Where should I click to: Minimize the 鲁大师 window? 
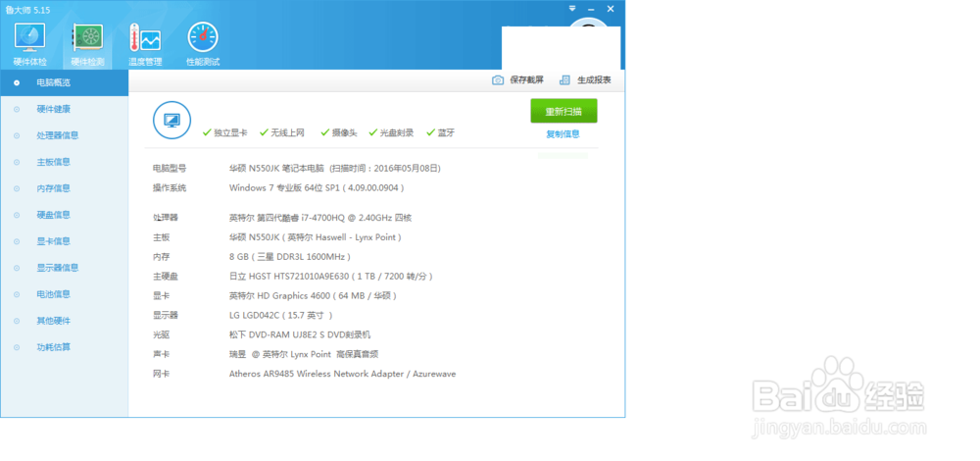(x=591, y=9)
